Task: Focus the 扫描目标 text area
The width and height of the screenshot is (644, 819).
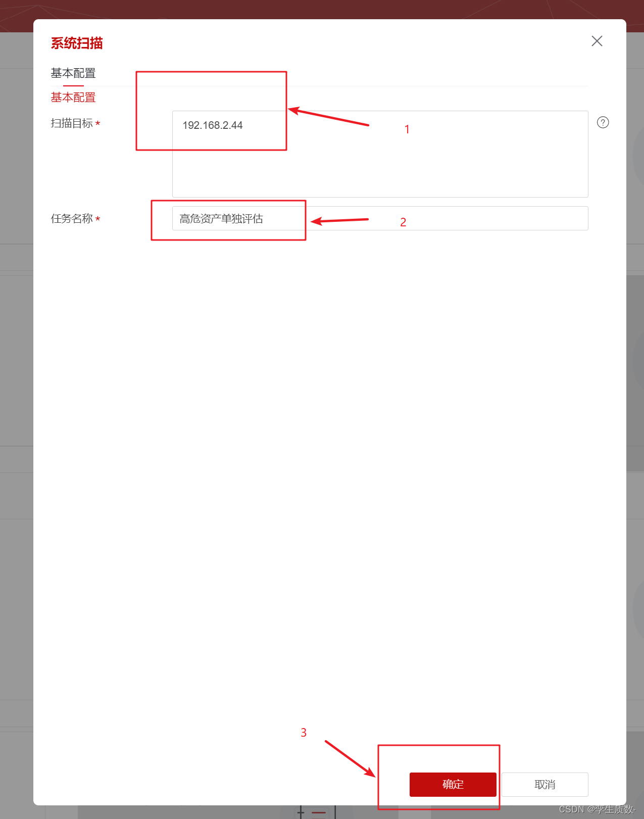Action: [380, 154]
